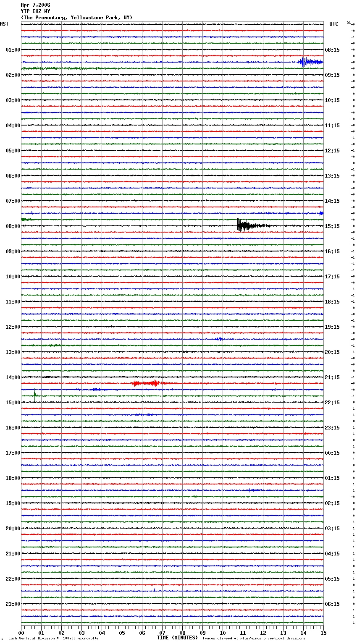Select the 19:00 MST time label
The width and height of the screenshot is (357, 644).
[13, 503]
